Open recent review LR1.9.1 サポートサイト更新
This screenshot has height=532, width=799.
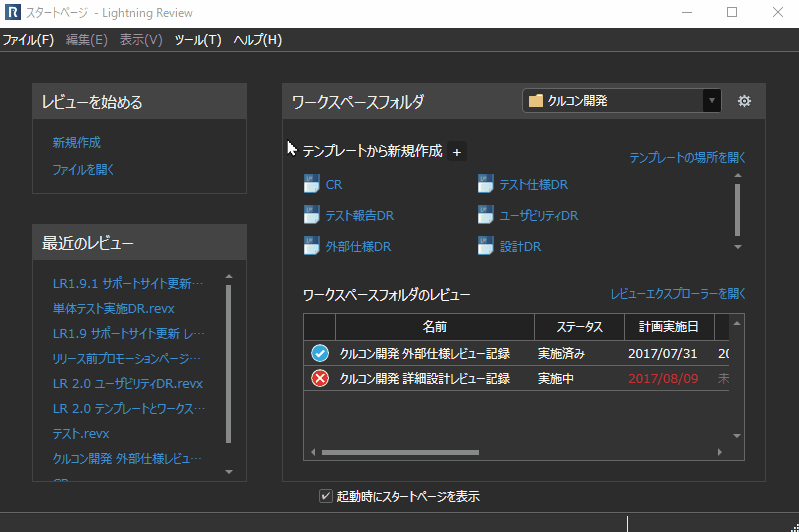click(128, 283)
